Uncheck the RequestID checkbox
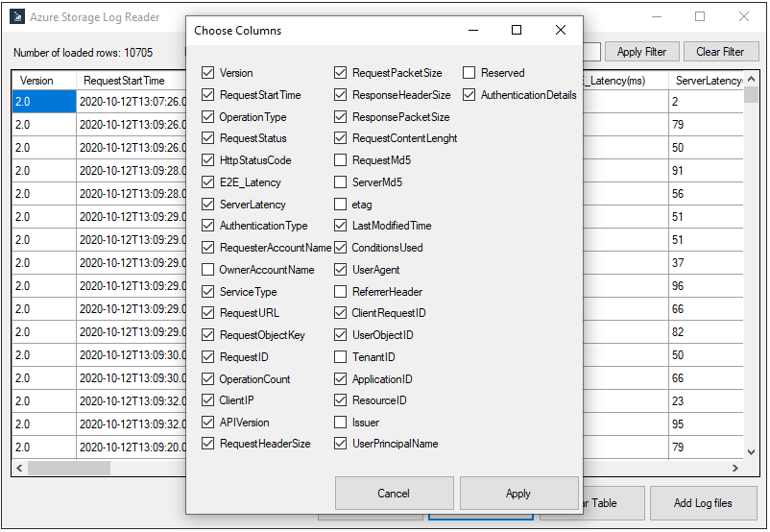 (x=207, y=357)
